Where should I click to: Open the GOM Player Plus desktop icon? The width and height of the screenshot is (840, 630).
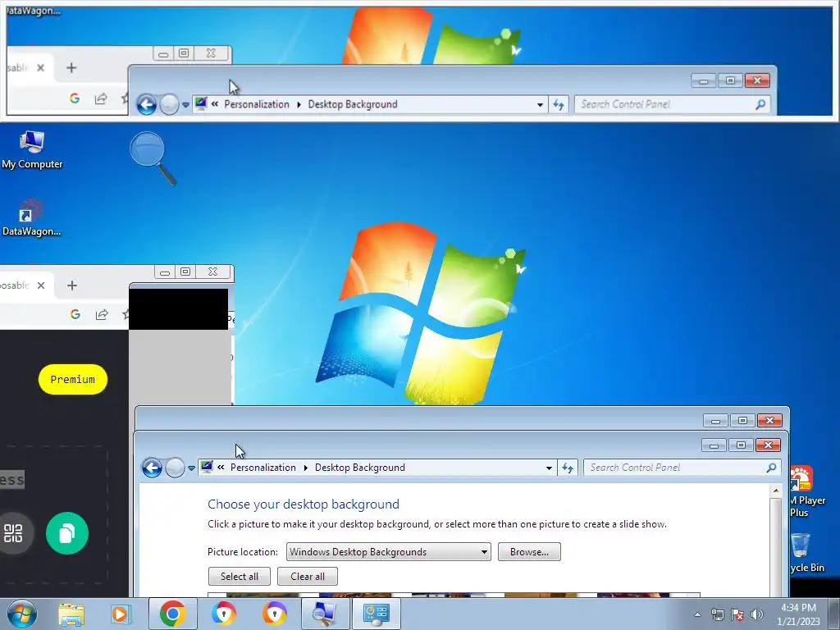coord(807,492)
